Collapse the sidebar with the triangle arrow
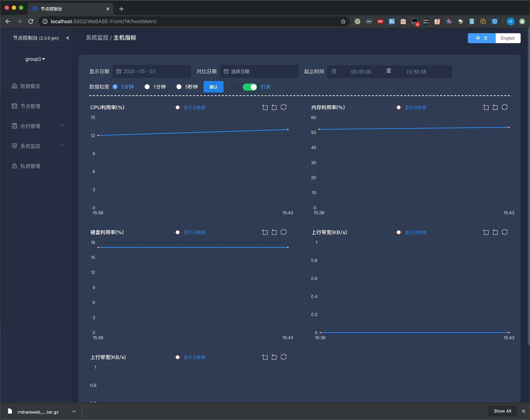The image size is (530, 420). click(67, 38)
